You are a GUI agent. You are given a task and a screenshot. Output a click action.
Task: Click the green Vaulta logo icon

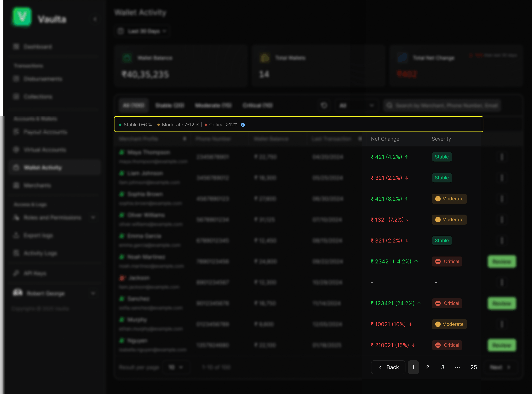click(22, 17)
